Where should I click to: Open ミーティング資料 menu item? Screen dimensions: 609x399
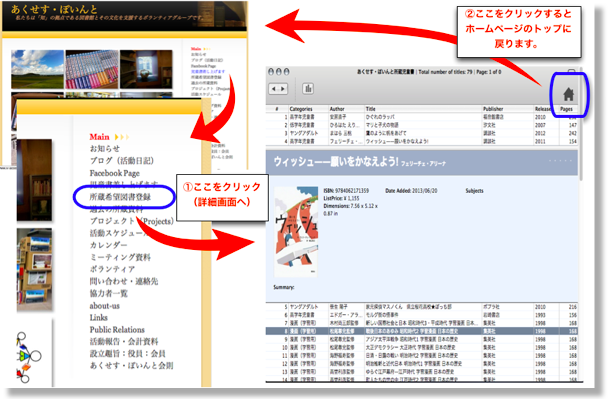[x=120, y=257]
